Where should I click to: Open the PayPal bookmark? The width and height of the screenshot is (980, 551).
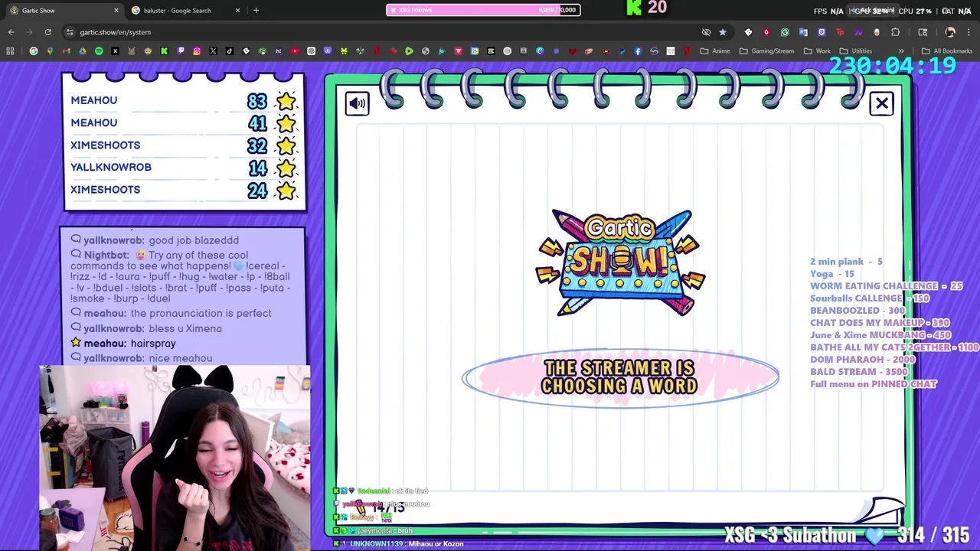(x=621, y=51)
